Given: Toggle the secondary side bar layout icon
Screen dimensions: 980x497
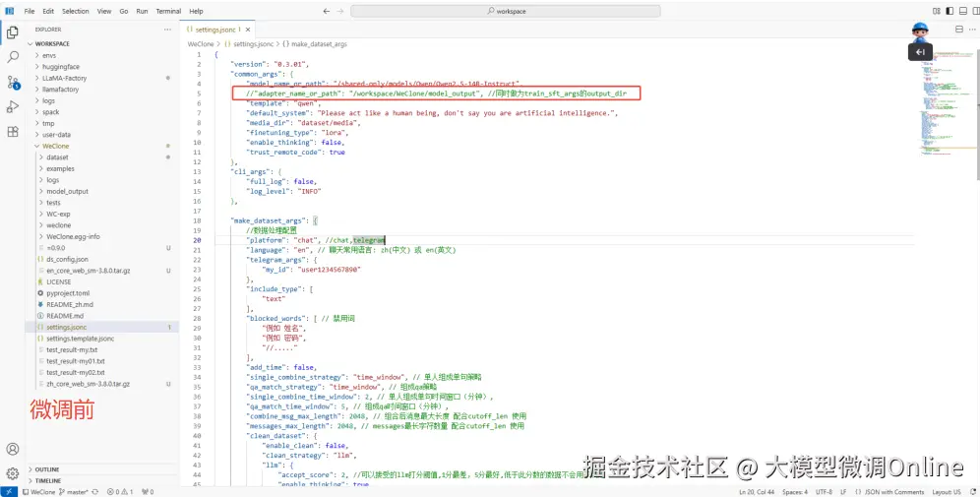Looking at the screenshot, I should [976, 11].
